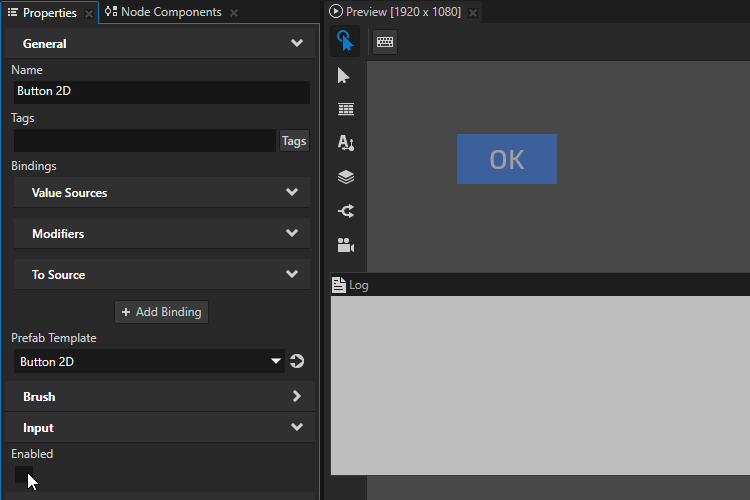Close the Preview tab
750x500 pixels.
click(x=473, y=13)
